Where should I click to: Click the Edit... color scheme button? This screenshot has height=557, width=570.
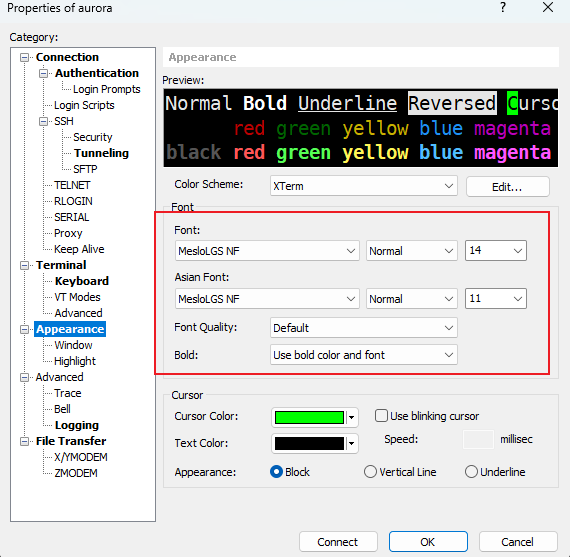coord(507,187)
